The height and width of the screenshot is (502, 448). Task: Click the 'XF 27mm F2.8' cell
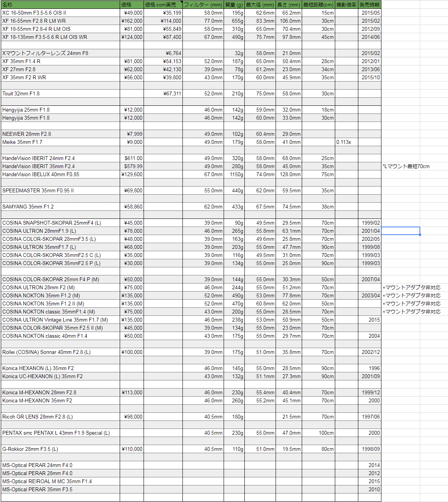60,69
